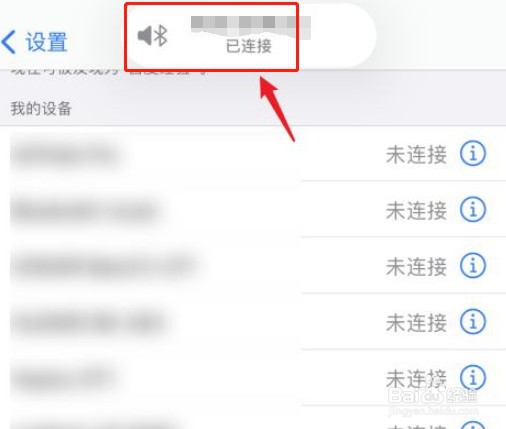Tap the speaker Bluetooth icon in banner
The height and width of the screenshot is (429, 506).
[152, 35]
